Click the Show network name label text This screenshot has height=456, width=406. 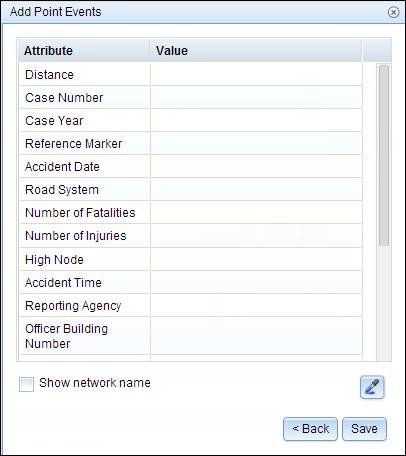pos(95,383)
